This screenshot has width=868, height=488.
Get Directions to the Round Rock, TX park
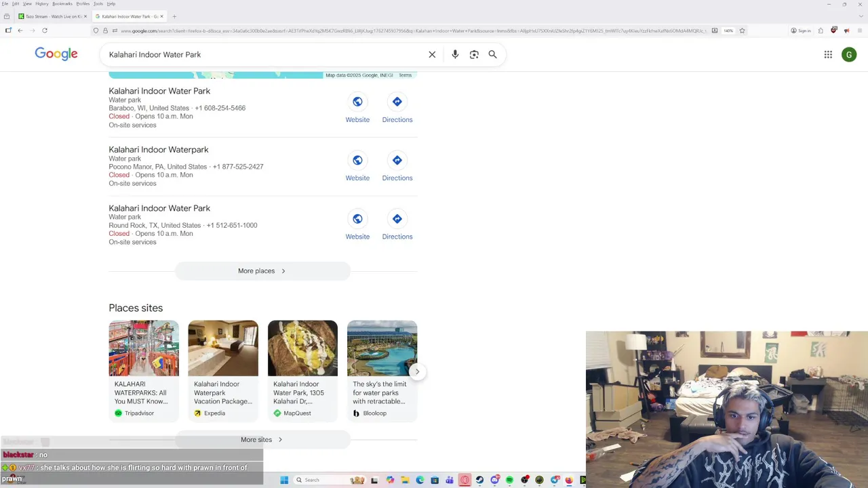coord(397,226)
